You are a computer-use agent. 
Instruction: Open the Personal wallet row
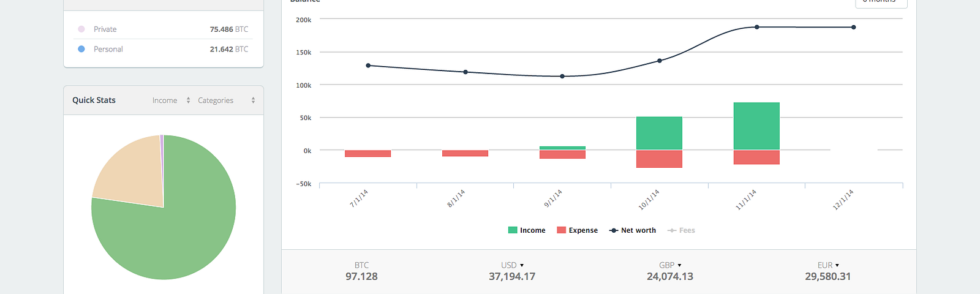point(164,49)
